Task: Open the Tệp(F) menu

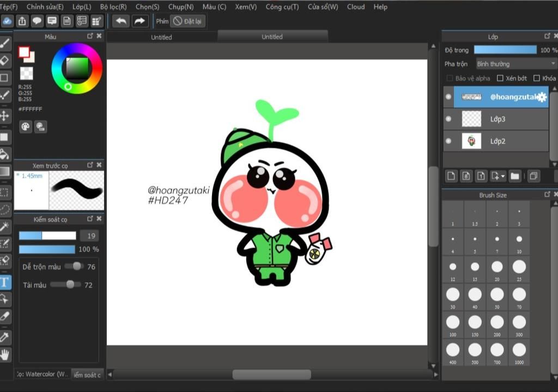Action: point(9,7)
